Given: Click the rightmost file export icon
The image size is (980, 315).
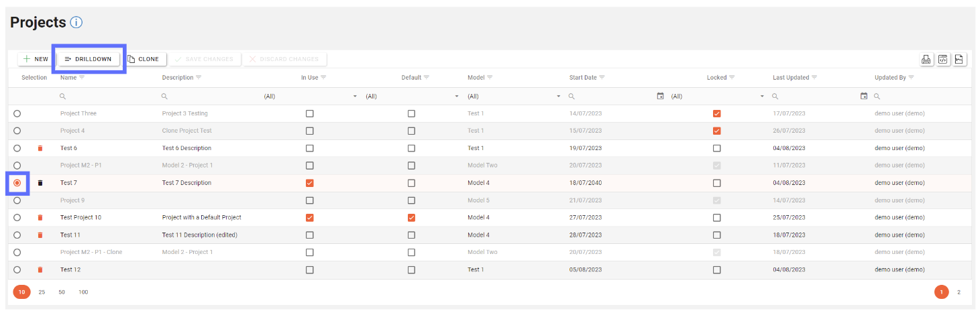Looking at the screenshot, I should (x=959, y=60).
